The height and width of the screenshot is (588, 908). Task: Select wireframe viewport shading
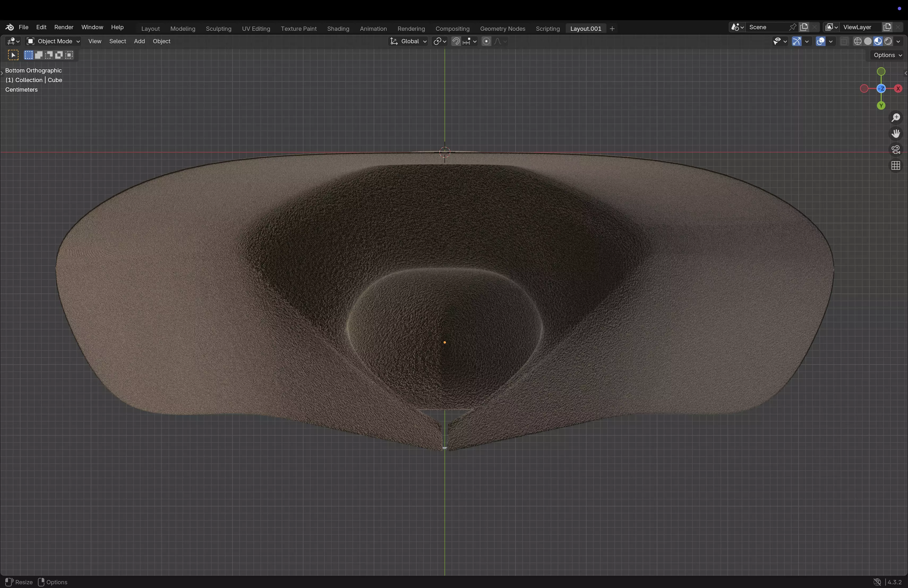858,41
